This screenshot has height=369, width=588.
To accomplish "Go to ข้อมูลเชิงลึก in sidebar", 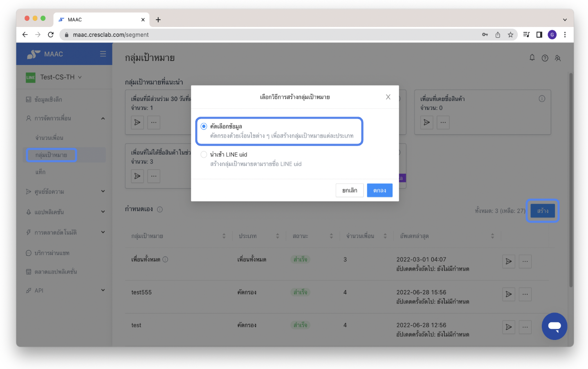I will 48,99.
